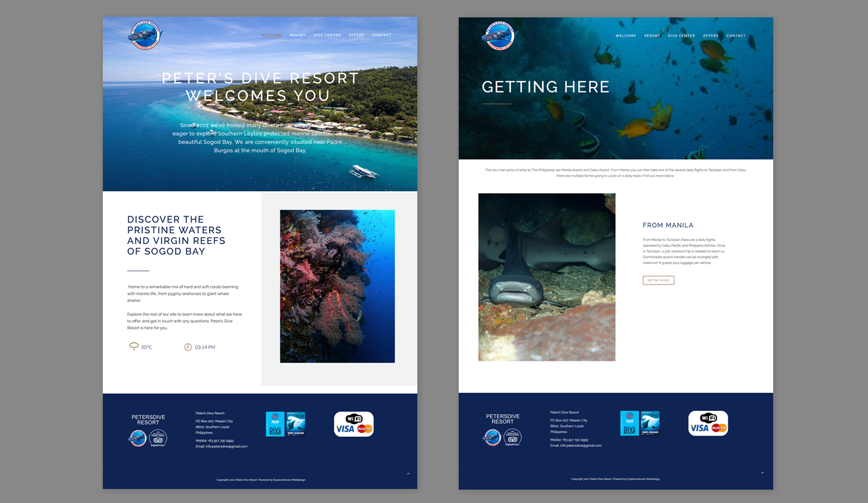Image resolution: width=868 pixels, height=503 pixels.
Task: Select Offers in the Welcome page navigation
Action: pyautogui.click(x=357, y=35)
